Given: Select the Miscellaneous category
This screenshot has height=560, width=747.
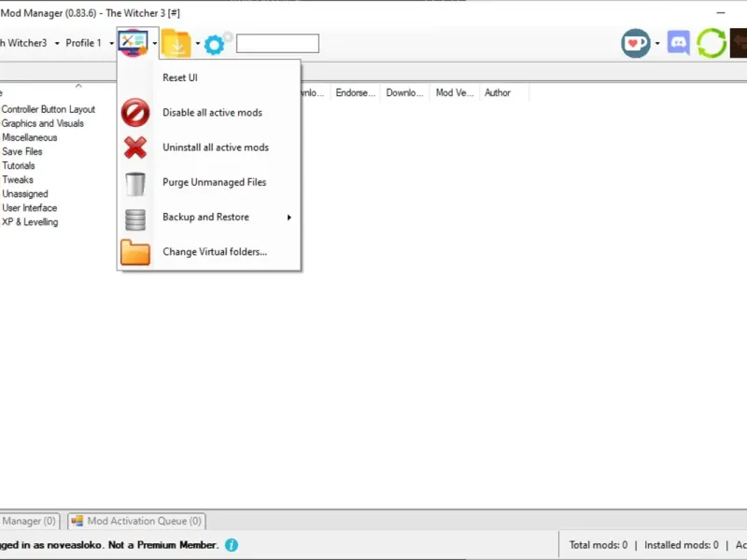Looking at the screenshot, I should click(x=29, y=137).
